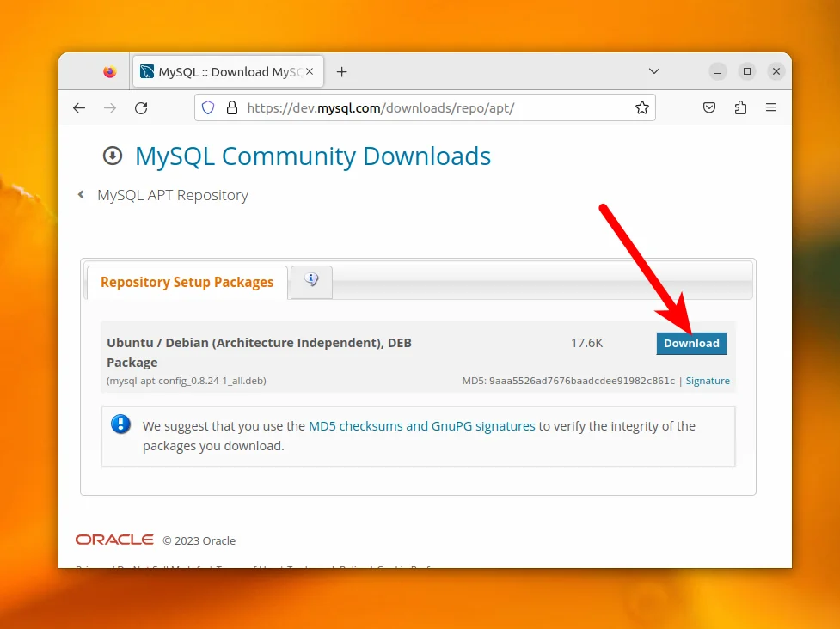Click the Download button for the DEB package
The image size is (840, 629).
point(691,343)
